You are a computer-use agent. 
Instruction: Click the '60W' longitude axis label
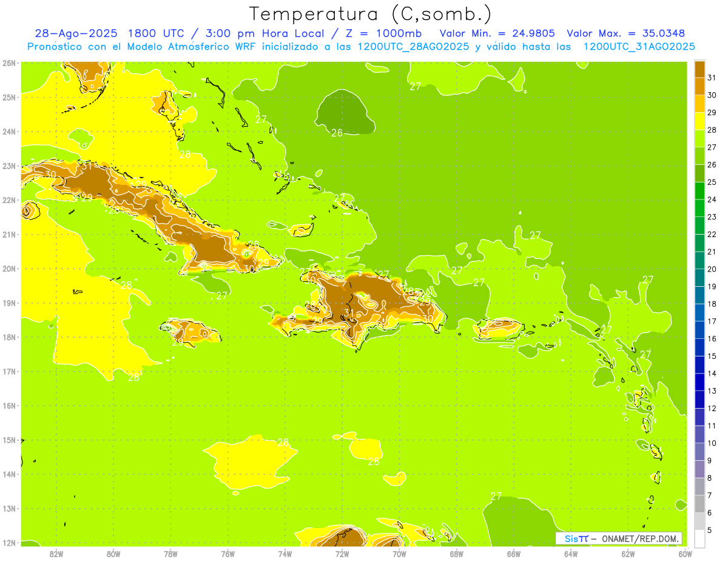pyautogui.click(x=686, y=554)
